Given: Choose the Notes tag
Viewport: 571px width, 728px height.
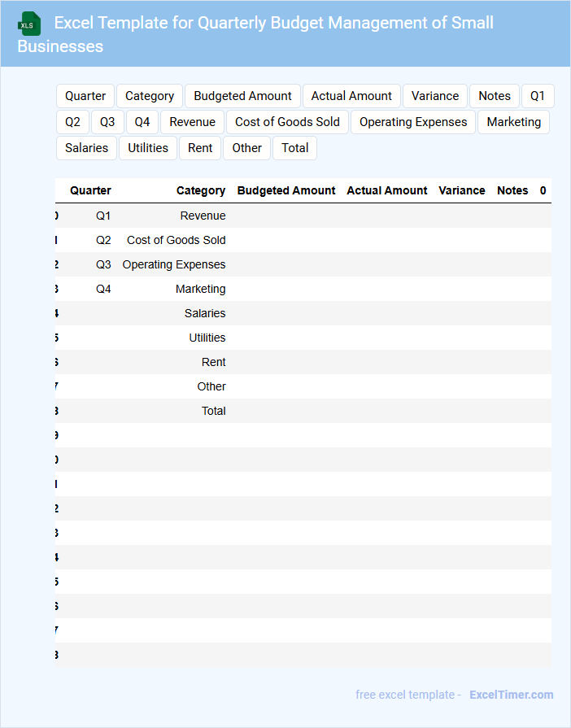Looking at the screenshot, I should point(495,96).
